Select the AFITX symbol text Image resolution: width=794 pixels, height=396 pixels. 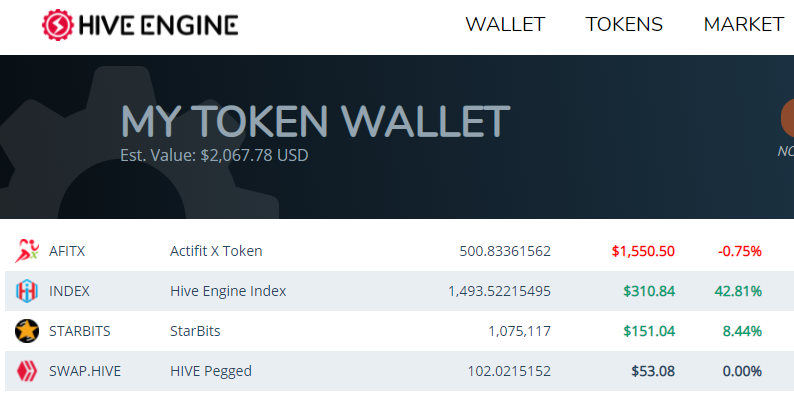point(67,251)
